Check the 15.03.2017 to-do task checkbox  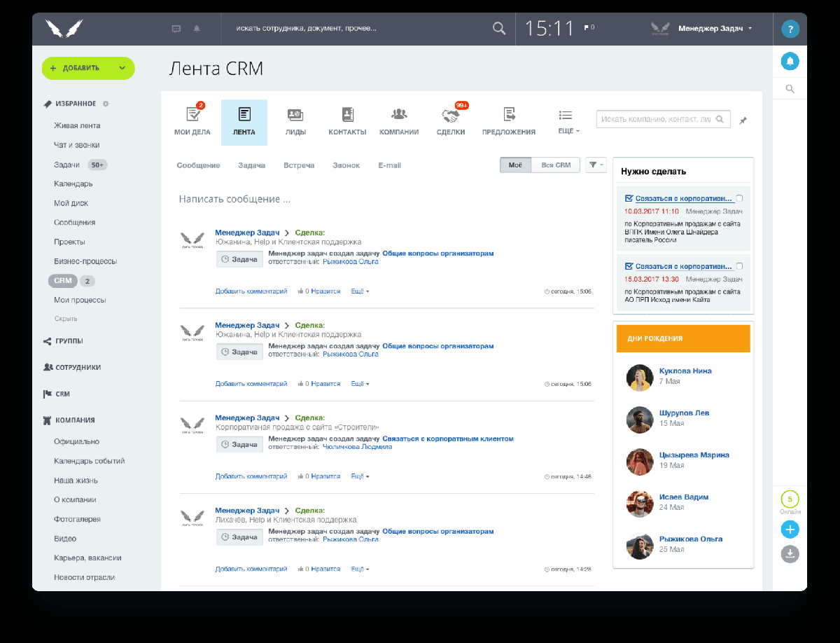739,266
